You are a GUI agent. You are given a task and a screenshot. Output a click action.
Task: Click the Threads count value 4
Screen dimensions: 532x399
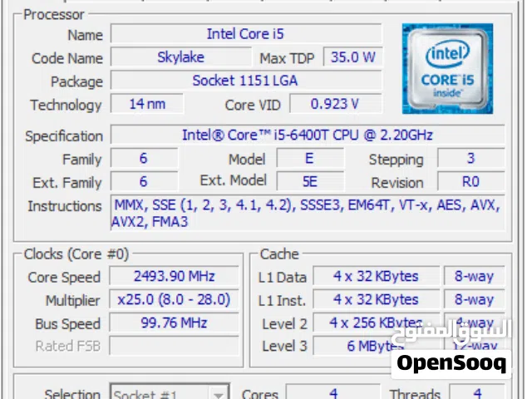477,392
